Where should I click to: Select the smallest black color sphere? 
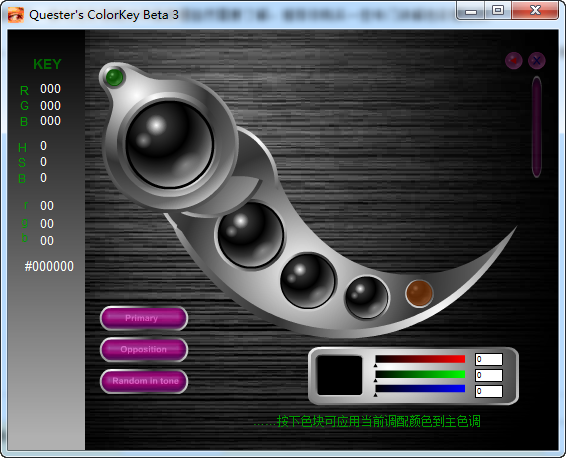point(367,297)
